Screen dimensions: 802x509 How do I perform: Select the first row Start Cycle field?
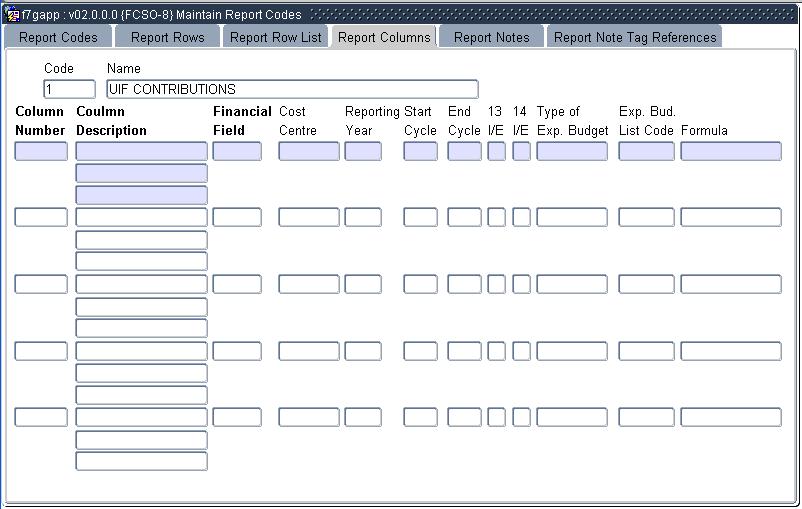(421, 151)
